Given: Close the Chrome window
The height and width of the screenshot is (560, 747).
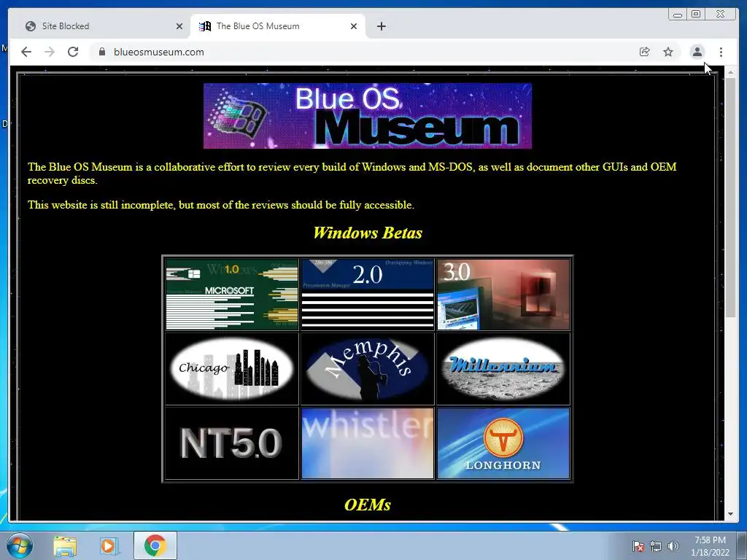Looking at the screenshot, I should [721, 15].
